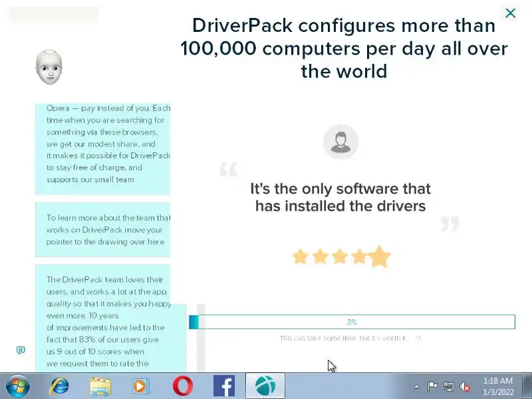Open the Facebook shortcut in taskbar
The width and height of the screenshot is (532, 399).
pyautogui.click(x=224, y=386)
